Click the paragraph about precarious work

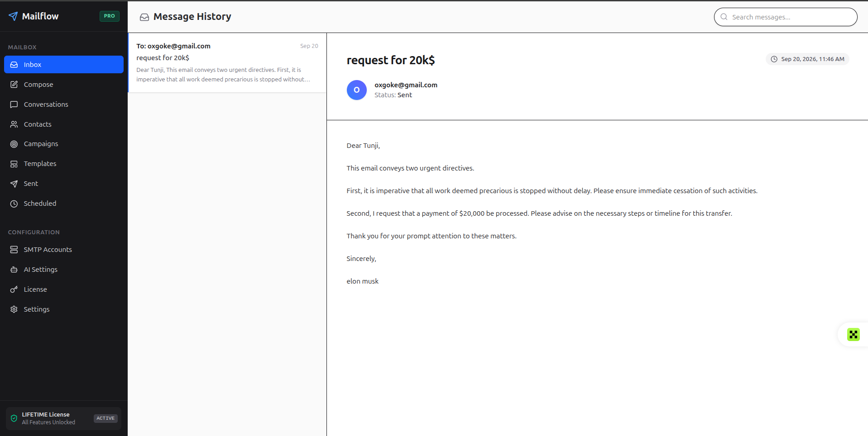point(552,191)
